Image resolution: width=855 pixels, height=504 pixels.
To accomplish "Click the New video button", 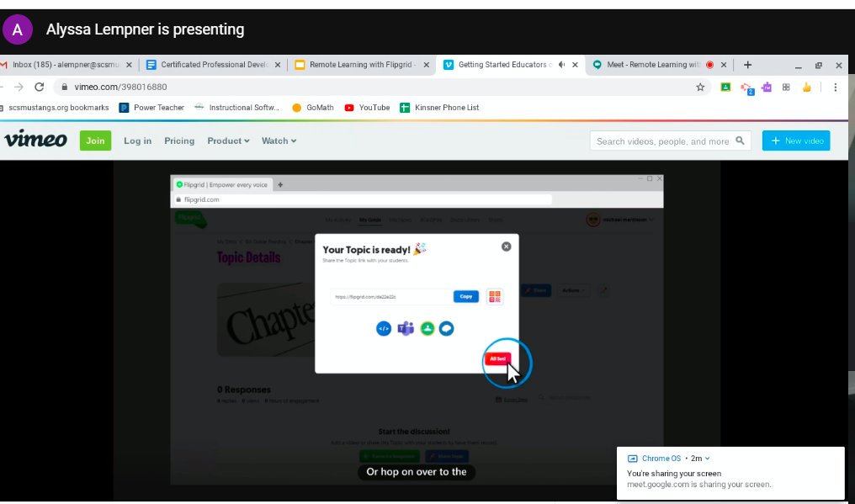I will 796,141.
